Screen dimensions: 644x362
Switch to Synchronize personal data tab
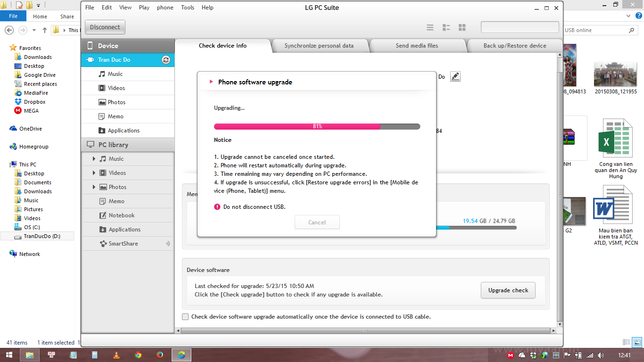(319, 46)
